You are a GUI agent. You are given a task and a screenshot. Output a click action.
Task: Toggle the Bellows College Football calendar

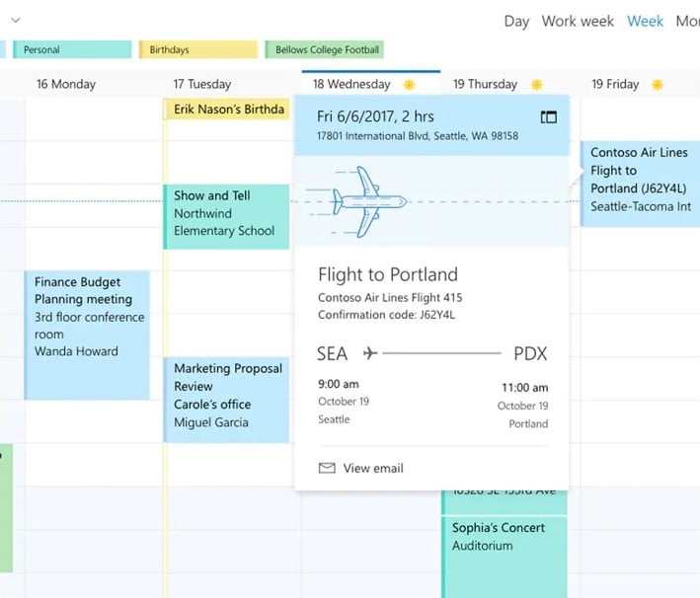click(x=324, y=49)
